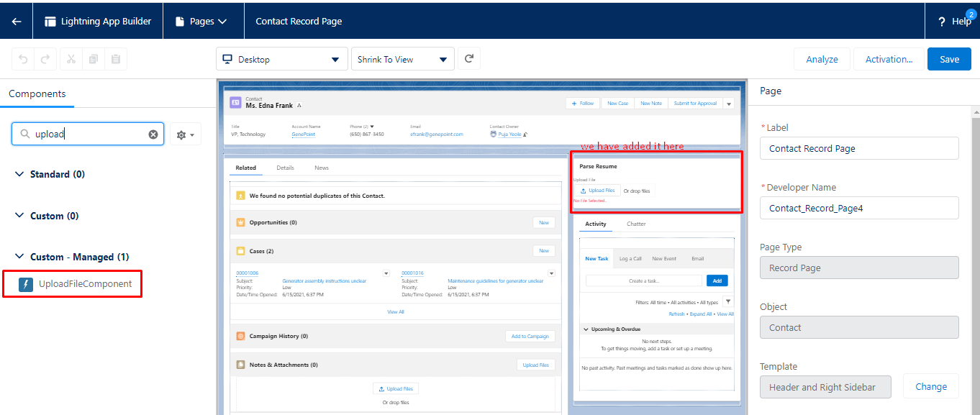Open the component list settings gear

[x=186, y=134]
